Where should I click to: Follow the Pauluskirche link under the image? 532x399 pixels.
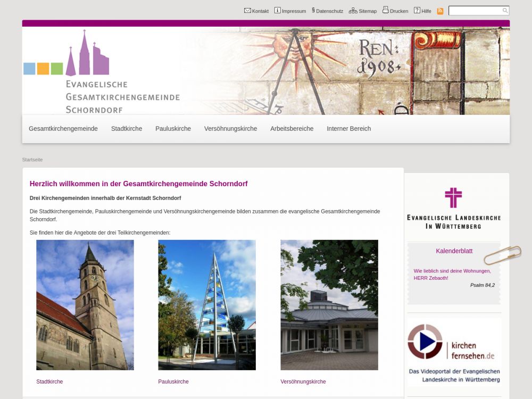(x=173, y=381)
